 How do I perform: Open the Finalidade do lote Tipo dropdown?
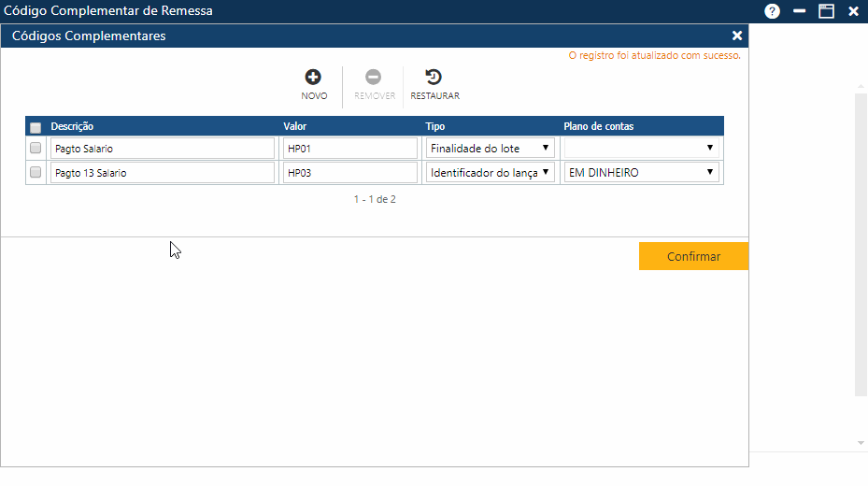tap(491, 149)
